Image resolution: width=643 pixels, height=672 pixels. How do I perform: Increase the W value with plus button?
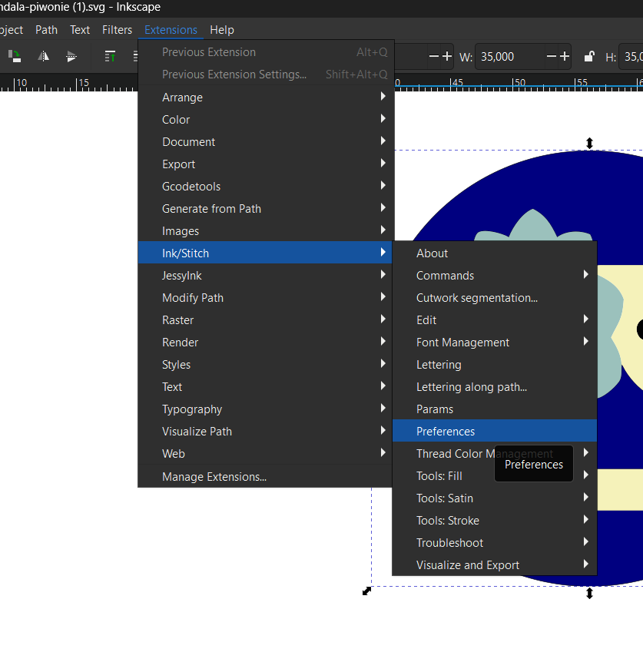click(x=565, y=56)
